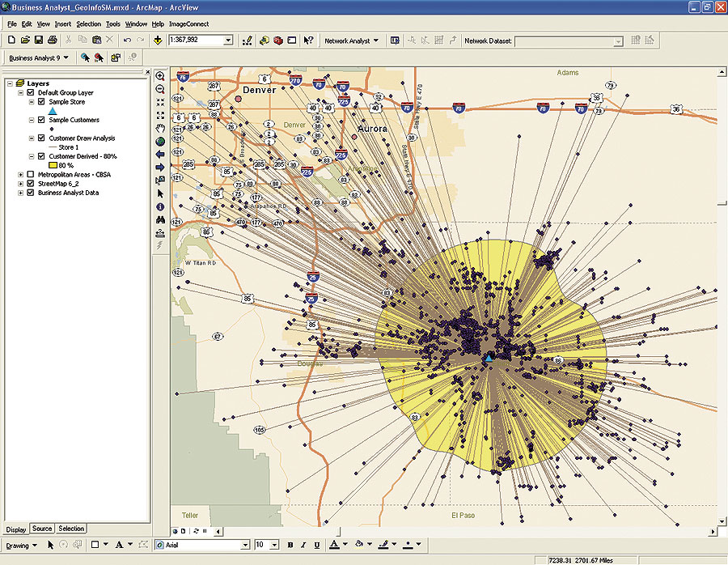Screen dimensions: 728x565
Task: Expand StreetMap 6_2 tree node
Action: pos(20,184)
